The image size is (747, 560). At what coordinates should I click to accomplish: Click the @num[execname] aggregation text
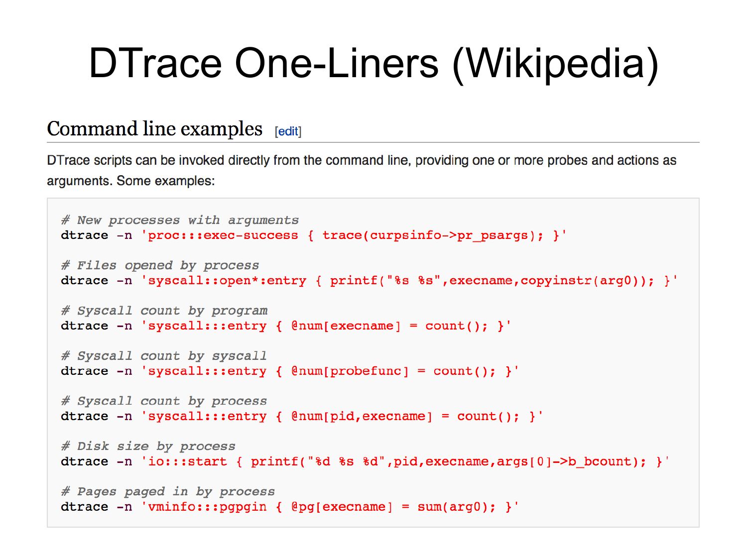coord(346,326)
